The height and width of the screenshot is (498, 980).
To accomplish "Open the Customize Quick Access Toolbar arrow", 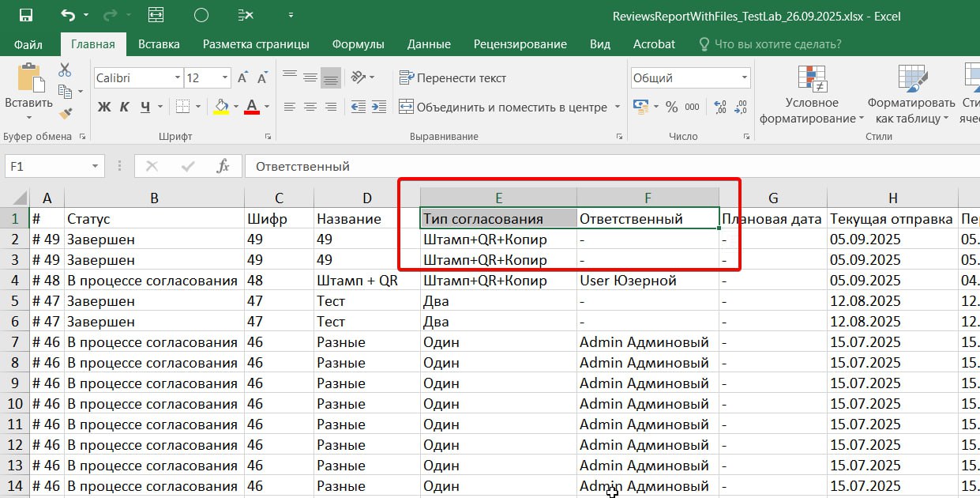I will point(291,15).
